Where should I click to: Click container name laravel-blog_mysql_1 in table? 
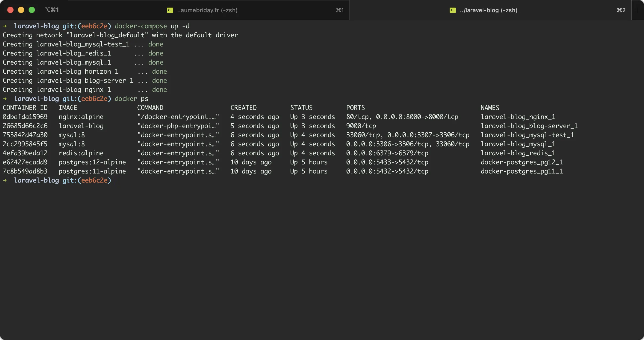pyautogui.click(x=518, y=144)
